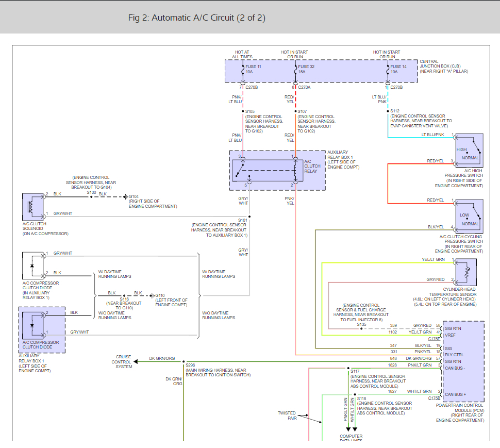Viewport: 500px width, 448px height.
Task: Select the Powertrain Control Module box
Action: pyautogui.click(x=463, y=361)
